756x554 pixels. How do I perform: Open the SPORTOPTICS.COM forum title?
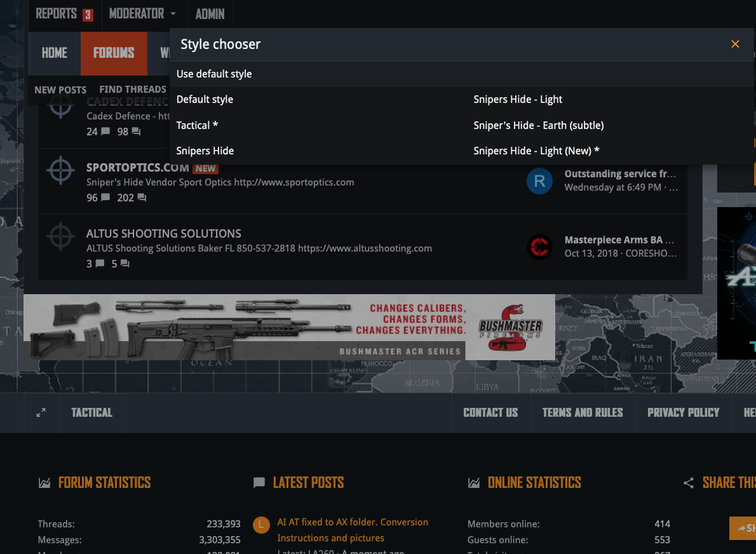[x=137, y=168]
